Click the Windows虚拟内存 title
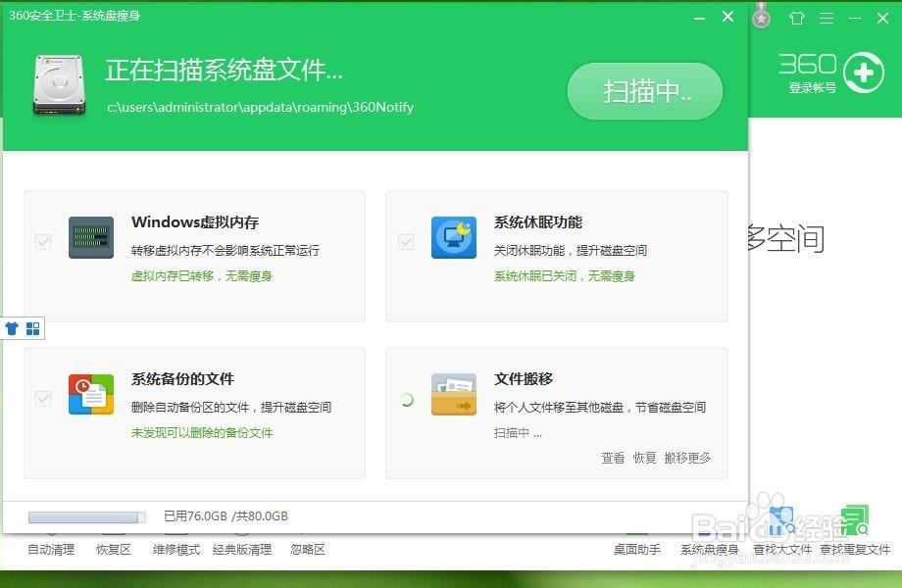This screenshot has width=902, height=588. pyautogui.click(x=195, y=221)
